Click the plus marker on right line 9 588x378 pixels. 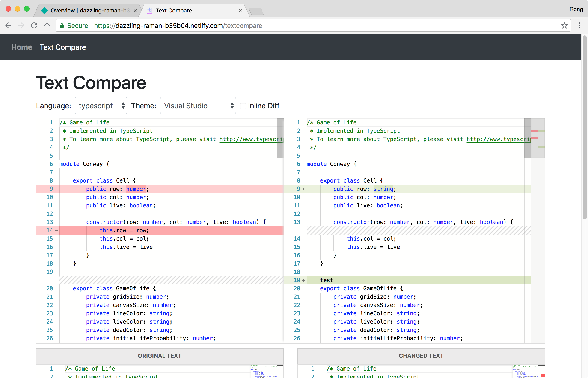click(x=304, y=189)
